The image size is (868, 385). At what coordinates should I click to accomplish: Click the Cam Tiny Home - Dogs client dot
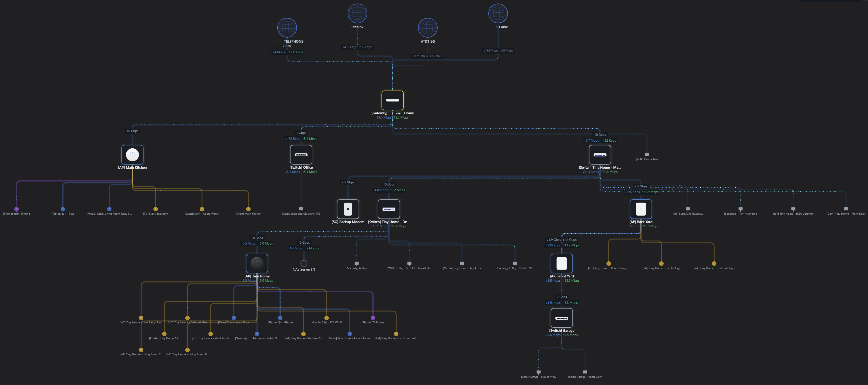pyautogui.click(x=234, y=318)
